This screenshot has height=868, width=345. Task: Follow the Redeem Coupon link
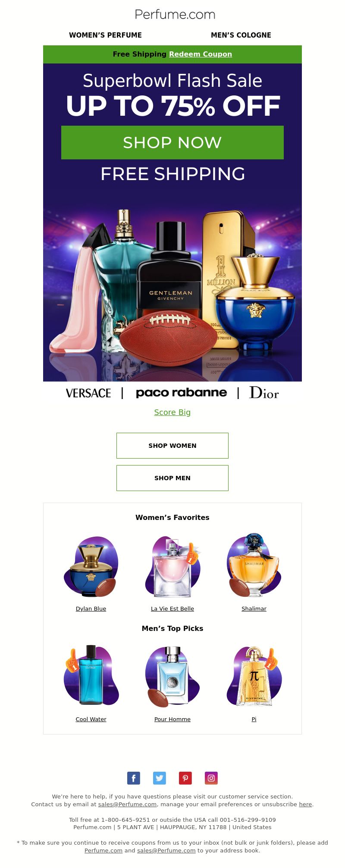(201, 54)
